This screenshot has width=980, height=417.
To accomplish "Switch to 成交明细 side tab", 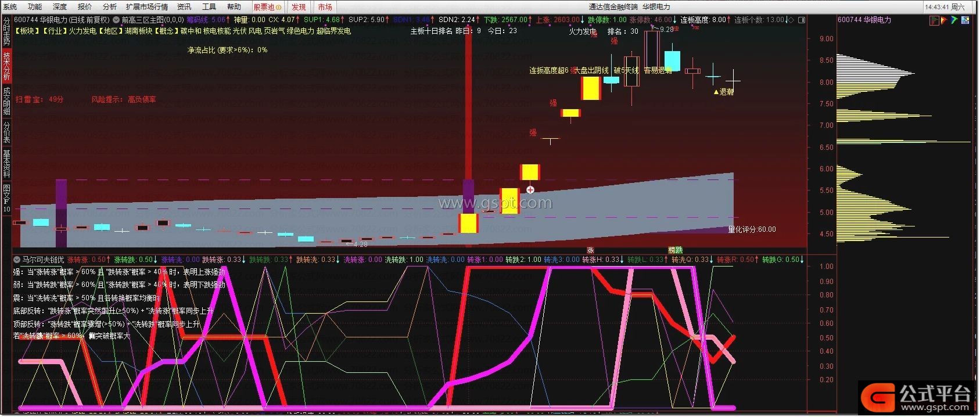I will click(x=6, y=100).
